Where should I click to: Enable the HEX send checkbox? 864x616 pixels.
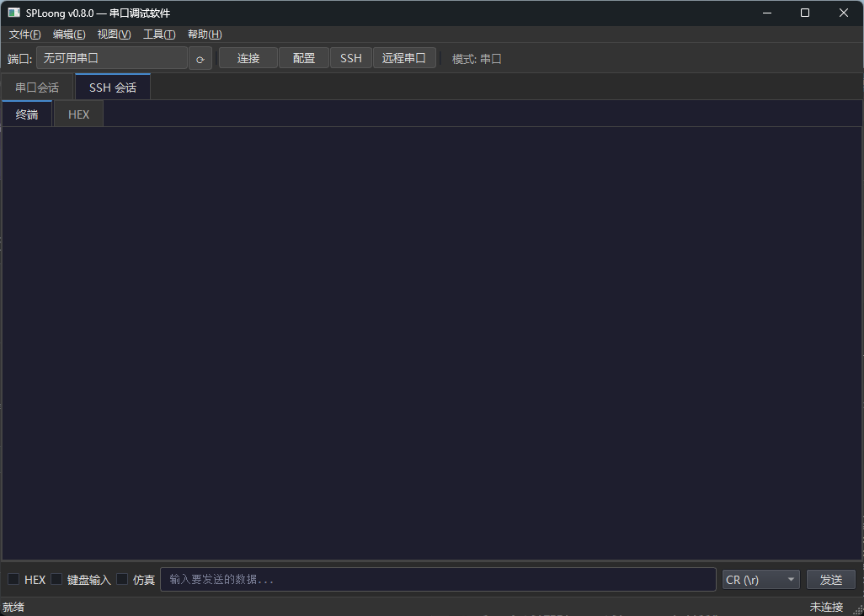13,579
